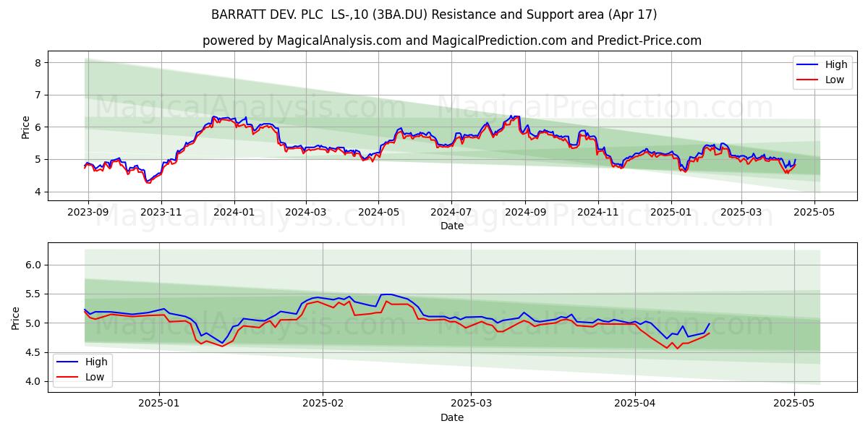
Task: Click 'High' in the top chart legend
Action: tap(836, 64)
